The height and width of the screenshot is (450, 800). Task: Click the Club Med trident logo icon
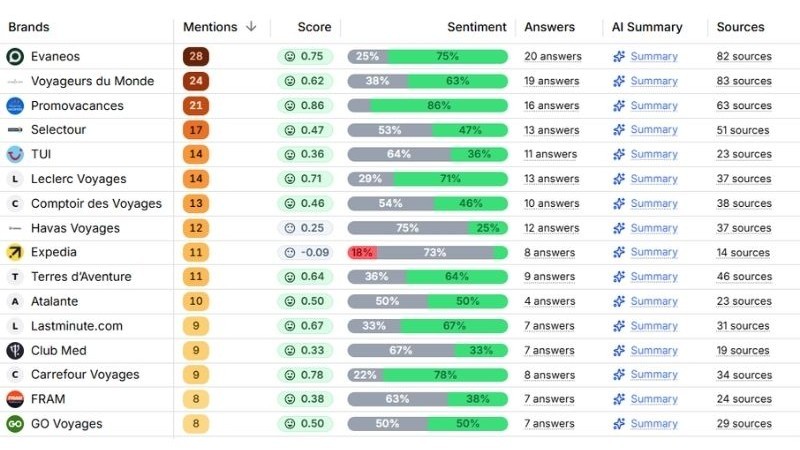pos(15,350)
